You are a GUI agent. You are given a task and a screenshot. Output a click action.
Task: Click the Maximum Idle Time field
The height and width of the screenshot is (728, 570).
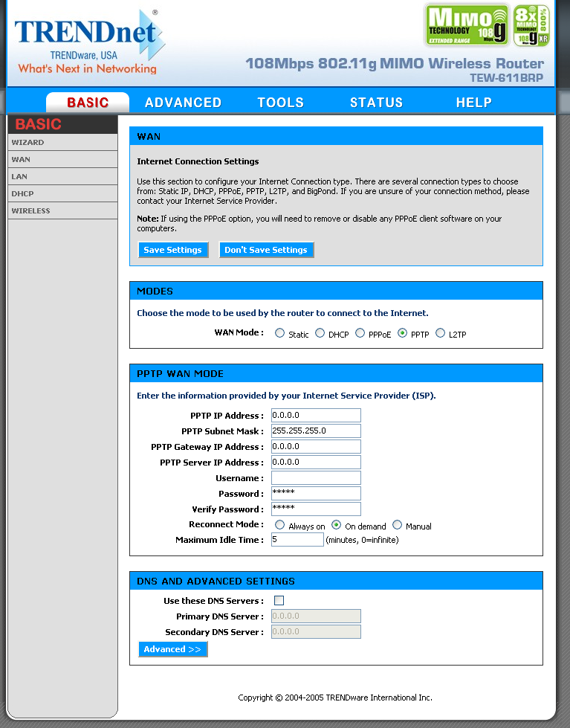click(297, 540)
